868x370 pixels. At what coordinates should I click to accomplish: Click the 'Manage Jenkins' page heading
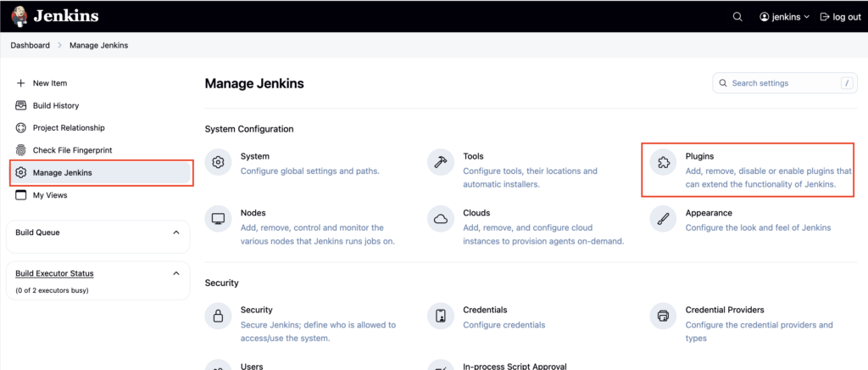(x=254, y=84)
